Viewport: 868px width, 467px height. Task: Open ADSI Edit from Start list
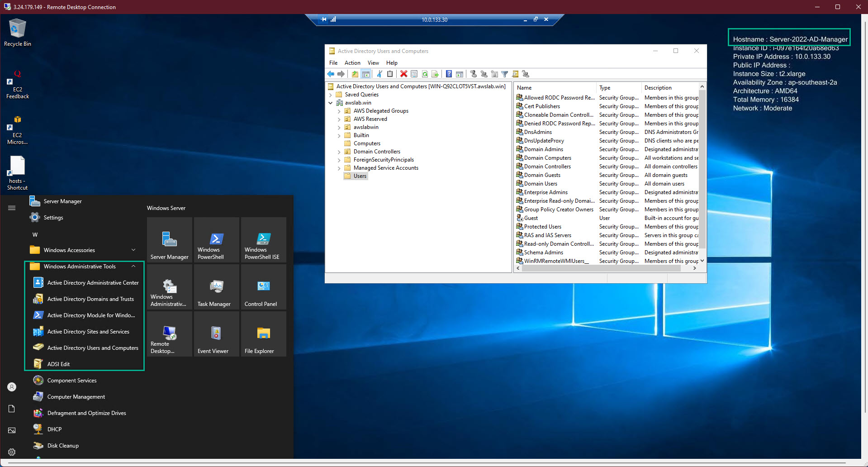(85, 364)
